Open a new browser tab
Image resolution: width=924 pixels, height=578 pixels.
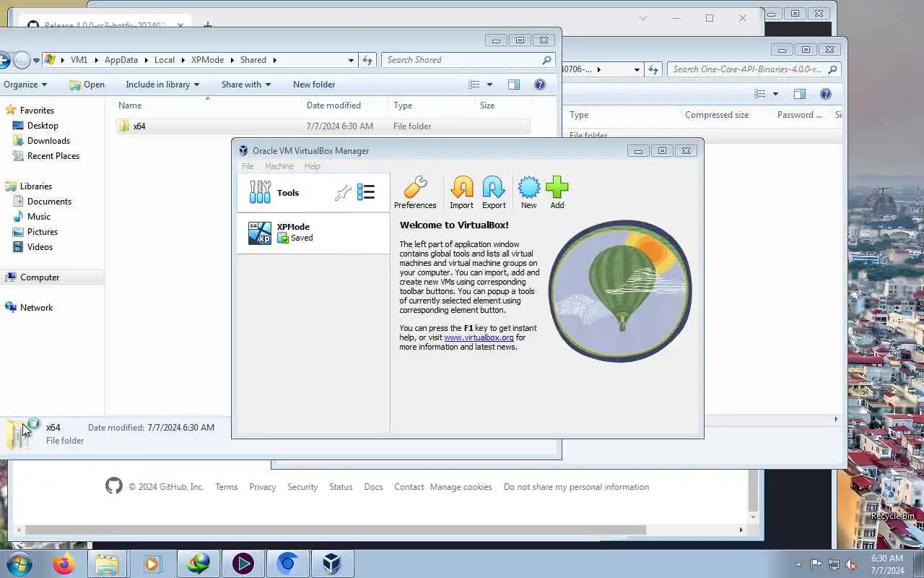[x=208, y=25]
